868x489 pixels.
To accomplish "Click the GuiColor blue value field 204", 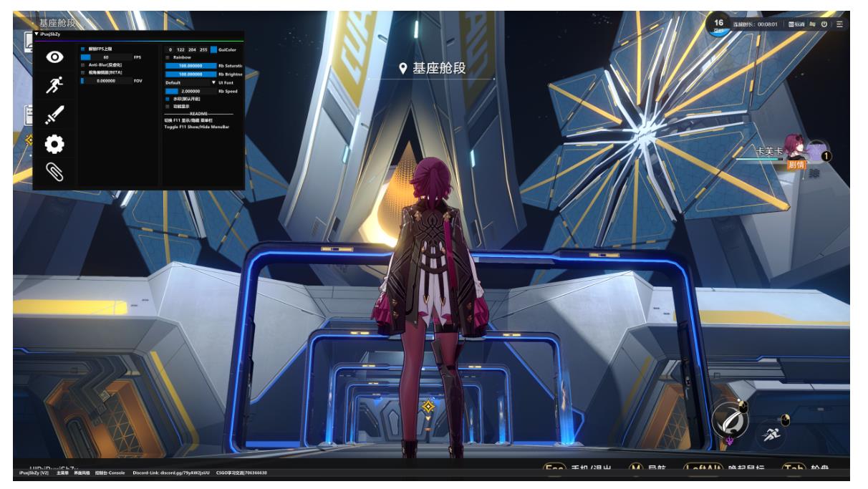I will point(192,49).
